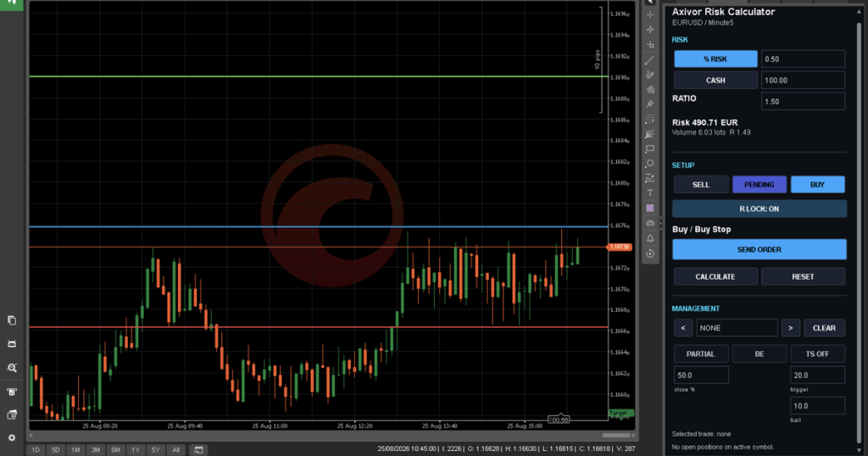The image size is (868, 456).
Task: Open the chart snapshot camera tool
Action: pyautogui.click(x=650, y=223)
